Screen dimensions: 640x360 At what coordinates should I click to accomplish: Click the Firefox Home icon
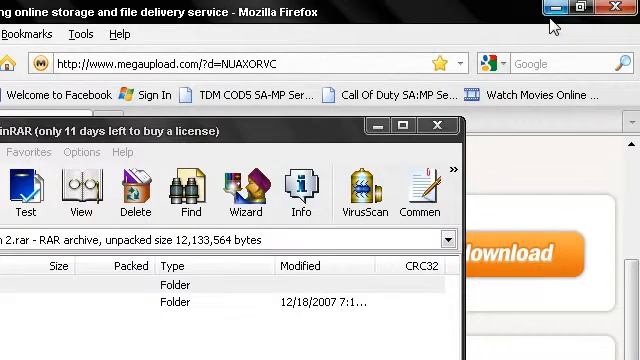click(x=8, y=64)
